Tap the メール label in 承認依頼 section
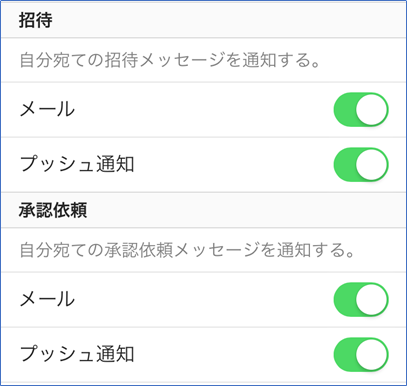This screenshot has height=386, width=407. [47, 299]
